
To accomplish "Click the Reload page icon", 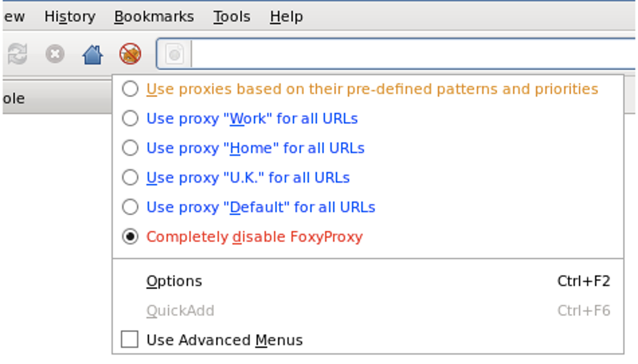I will tap(18, 55).
